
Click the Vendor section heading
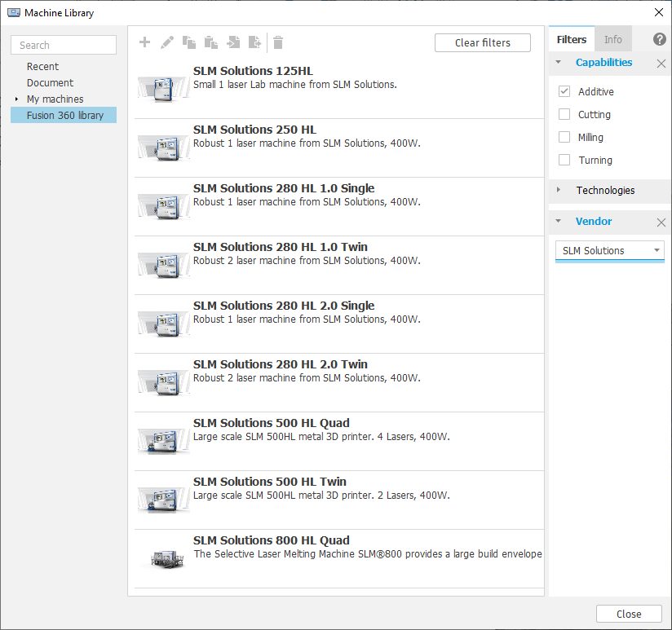click(594, 222)
